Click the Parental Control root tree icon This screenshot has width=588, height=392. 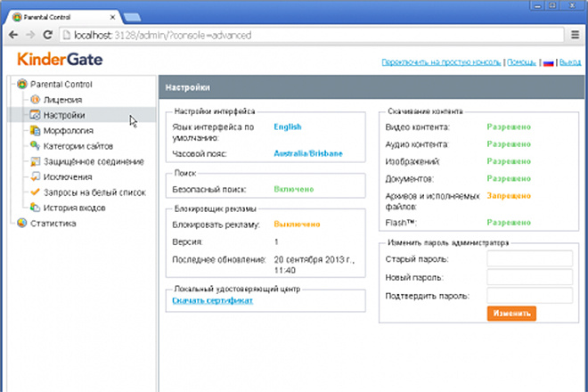point(22,84)
